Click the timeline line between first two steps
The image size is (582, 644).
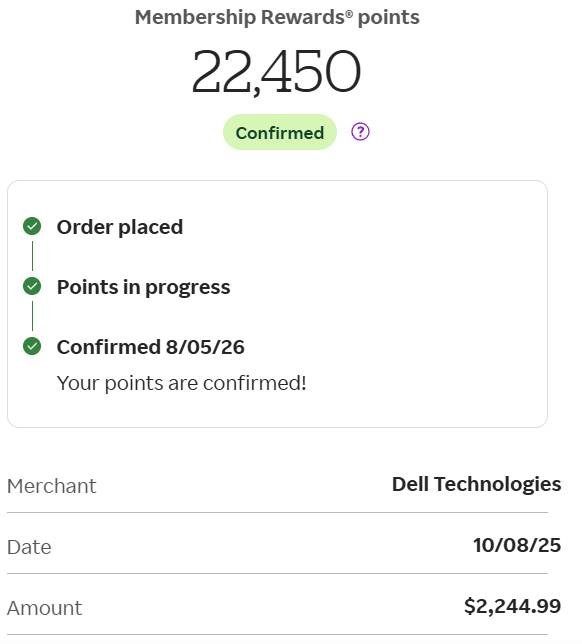(32, 256)
